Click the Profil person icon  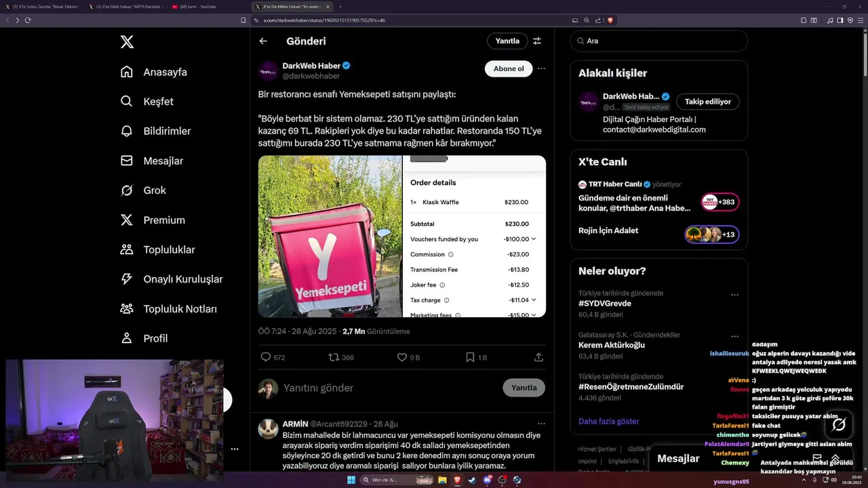tap(127, 338)
